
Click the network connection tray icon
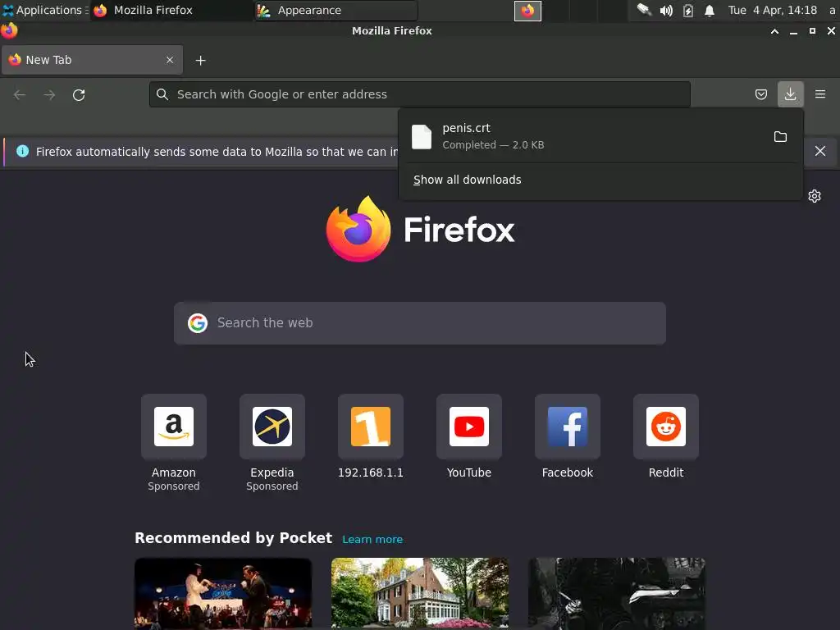[x=644, y=10]
